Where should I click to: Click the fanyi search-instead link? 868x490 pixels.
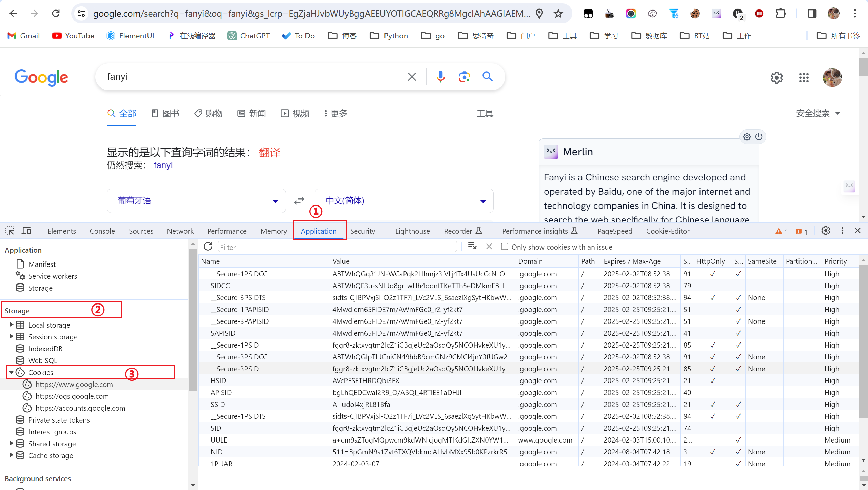163,165
